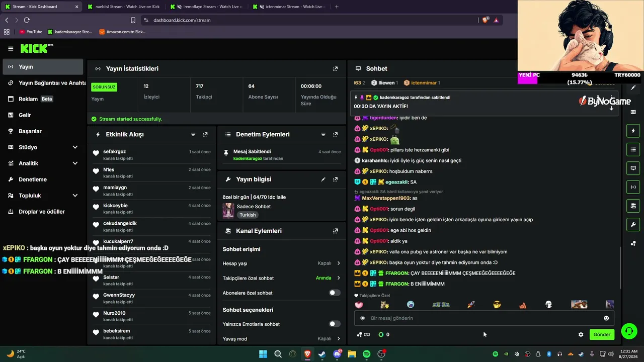Open Yayın Bağlantısı ve Anahtarı in sidebar
The image size is (644, 362).
click(43, 83)
